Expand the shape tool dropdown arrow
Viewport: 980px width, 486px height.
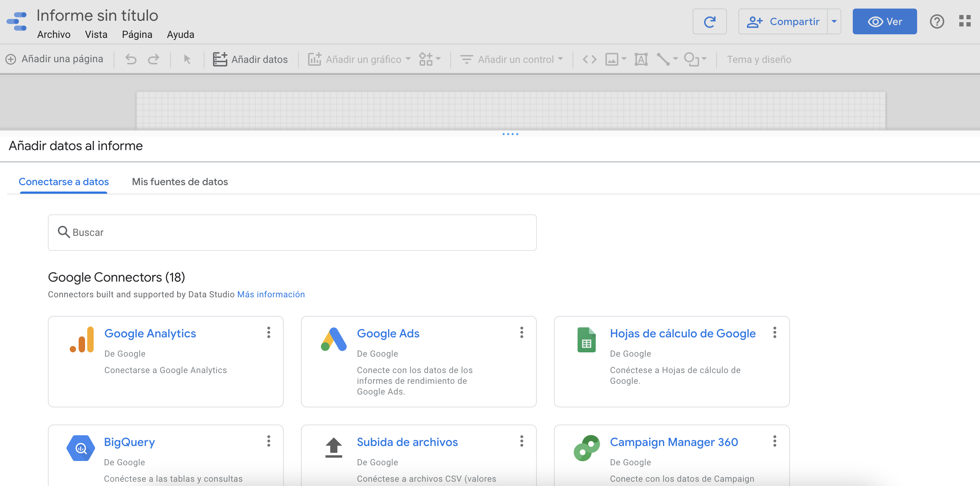pos(704,59)
